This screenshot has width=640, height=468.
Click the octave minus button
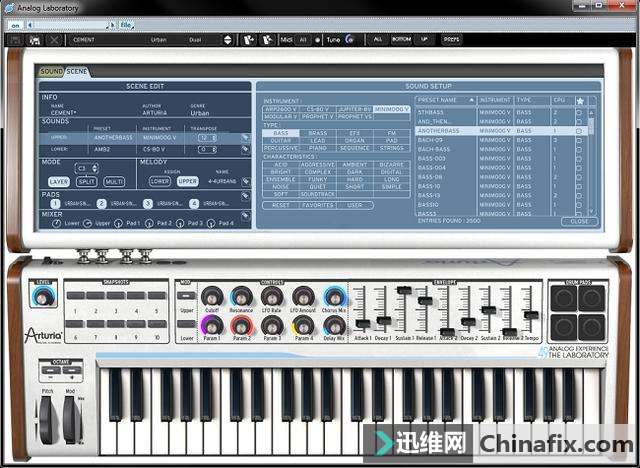pos(51,370)
